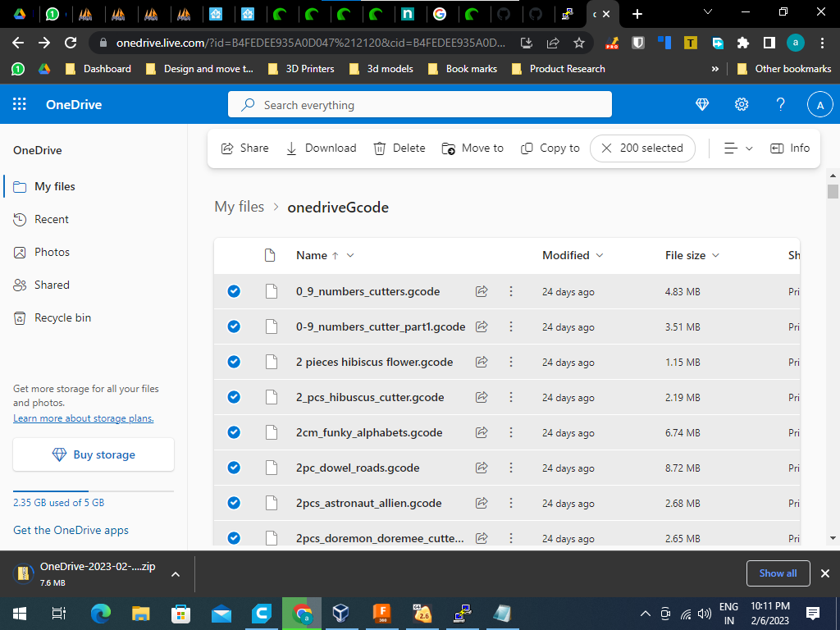Share 2 pieces hibiscus flower.gcode via row icon
The image size is (840, 630).
click(x=482, y=362)
